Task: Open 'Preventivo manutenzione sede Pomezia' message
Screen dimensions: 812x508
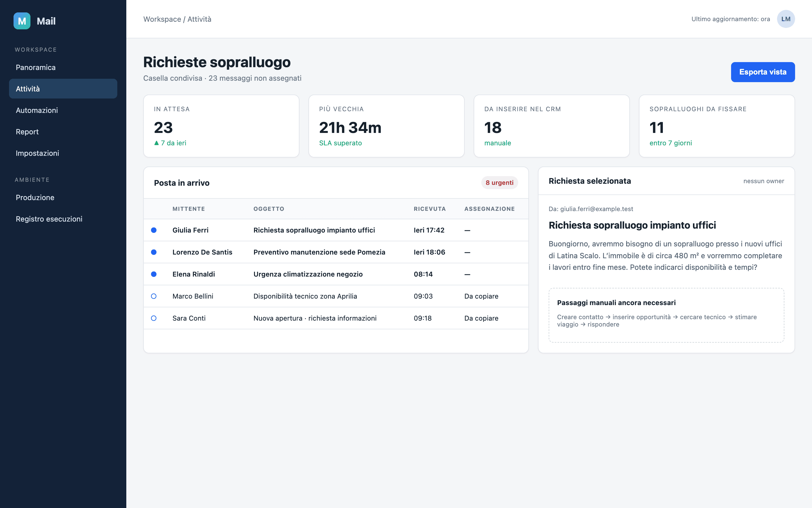Action: (x=319, y=252)
